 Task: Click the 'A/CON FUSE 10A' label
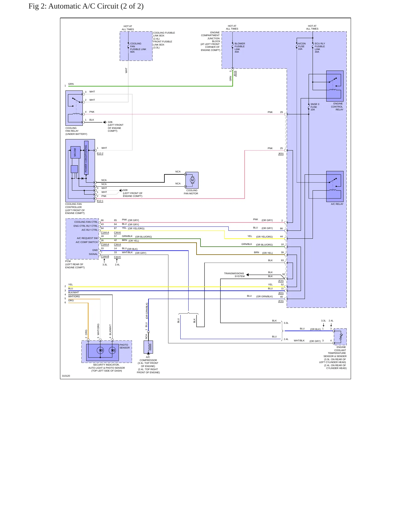tap(302, 46)
